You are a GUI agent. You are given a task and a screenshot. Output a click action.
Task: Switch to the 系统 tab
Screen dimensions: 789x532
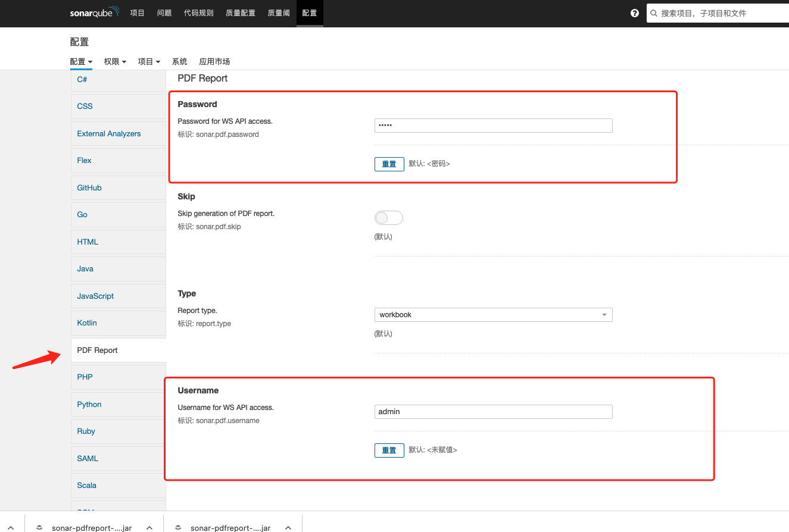(179, 61)
